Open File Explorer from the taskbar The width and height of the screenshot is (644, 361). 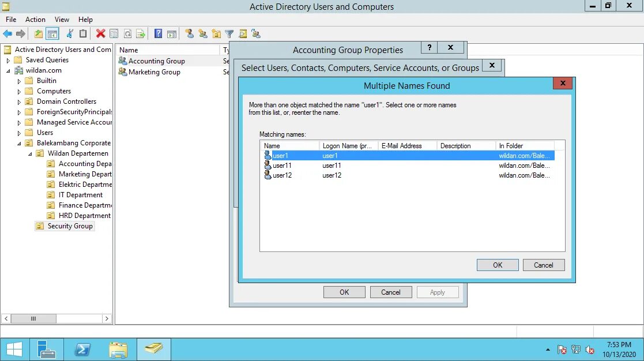(x=118, y=349)
